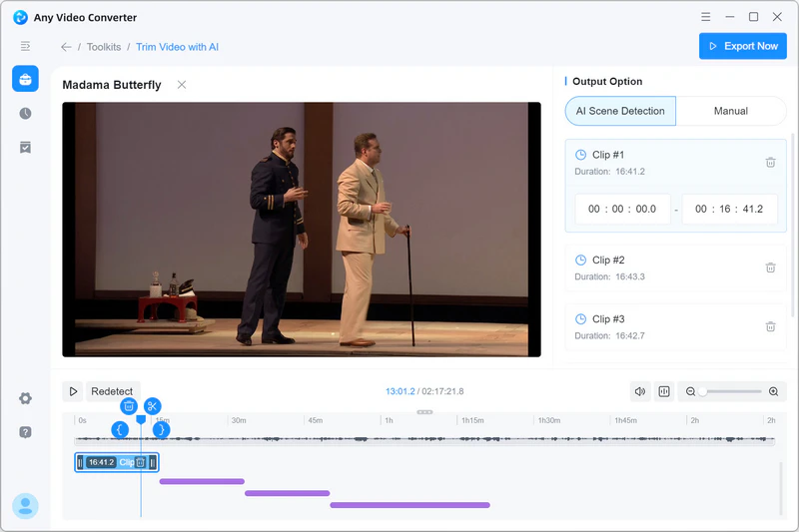799x532 pixels.
Task: Delete Clip #1 with its trash icon
Action: tap(770, 163)
